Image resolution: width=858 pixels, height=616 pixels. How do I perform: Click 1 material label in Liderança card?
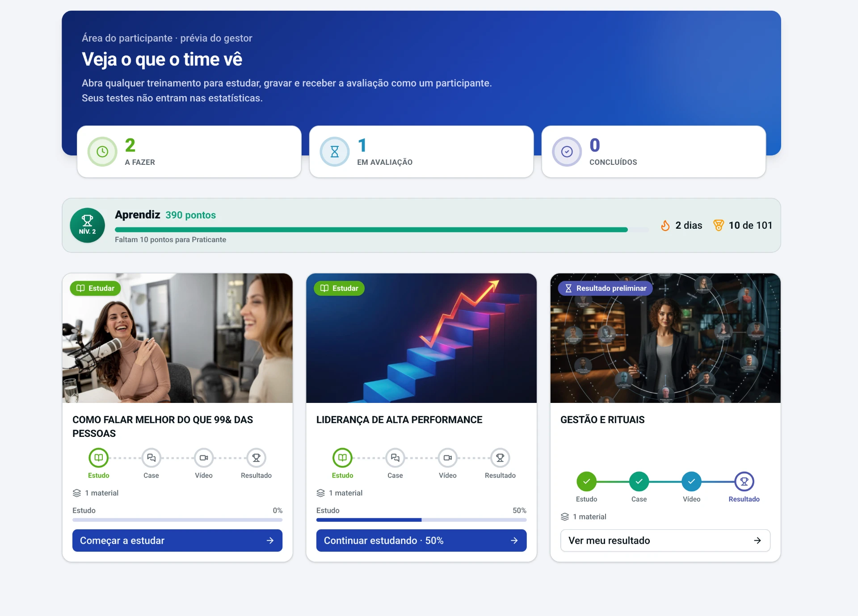(346, 493)
